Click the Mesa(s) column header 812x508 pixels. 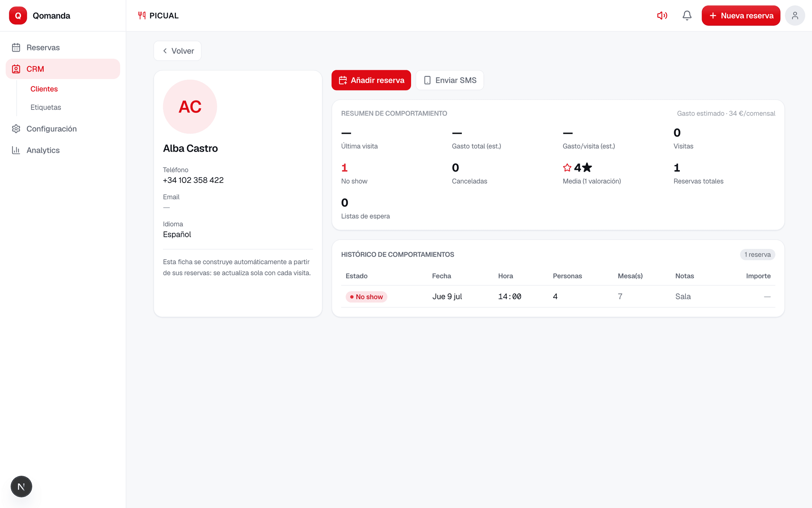coord(630,276)
